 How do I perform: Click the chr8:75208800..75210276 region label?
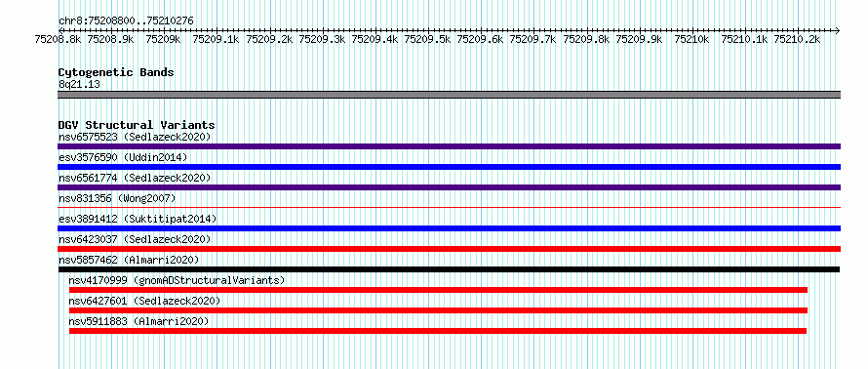(x=126, y=21)
